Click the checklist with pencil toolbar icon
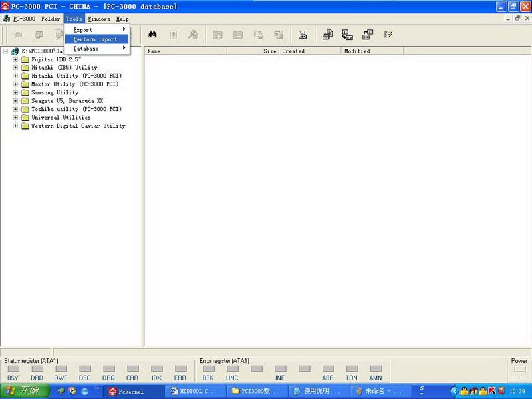The width and height of the screenshot is (532, 399). click(x=388, y=35)
